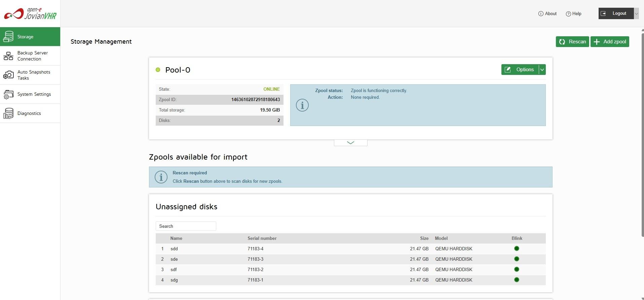Open the About page
This screenshot has width=644, height=300.
(x=547, y=14)
